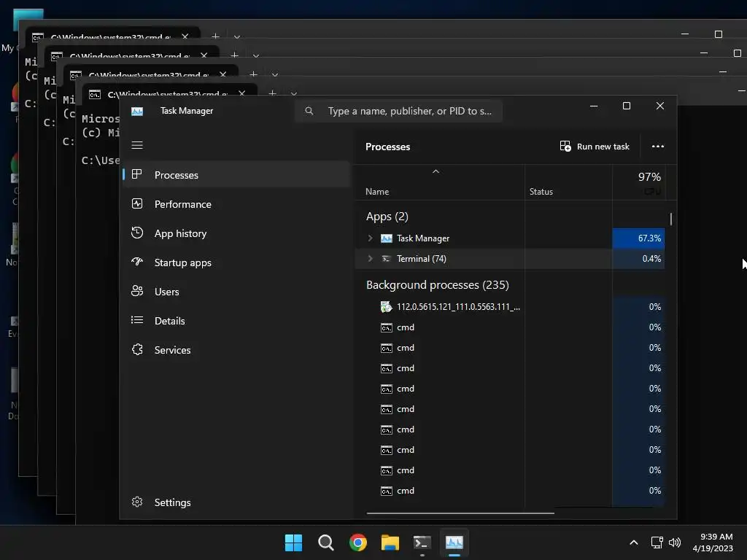The width and height of the screenshot is (747, 560).
Task: Open the three-dot more options menu
Action: coord(657,146)
